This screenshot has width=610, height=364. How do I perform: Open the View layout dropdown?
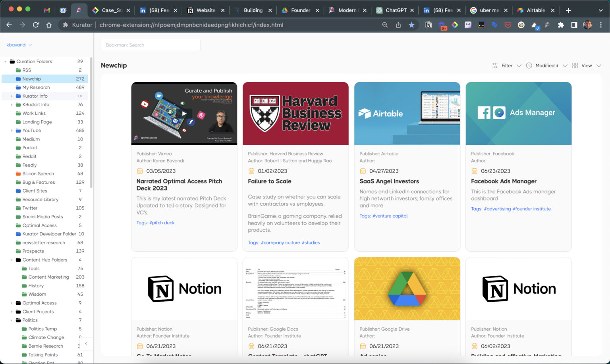pos(587,65)
